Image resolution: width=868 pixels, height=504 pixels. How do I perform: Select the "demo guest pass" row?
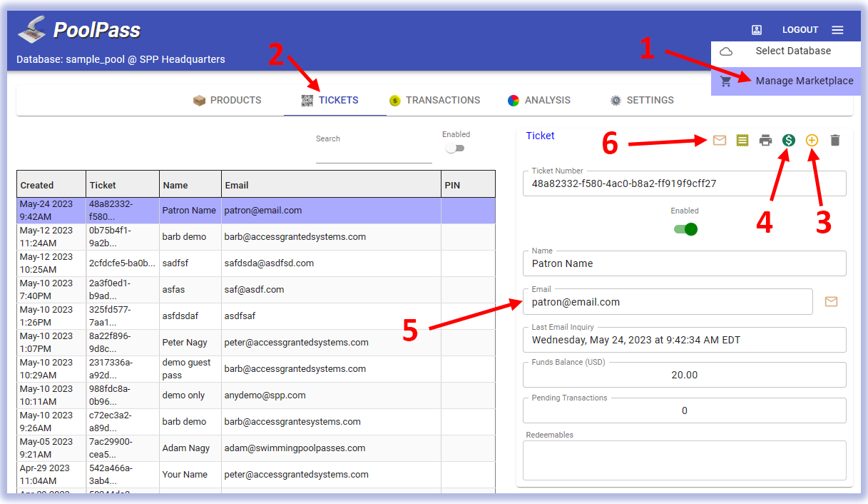coord(256,369)
